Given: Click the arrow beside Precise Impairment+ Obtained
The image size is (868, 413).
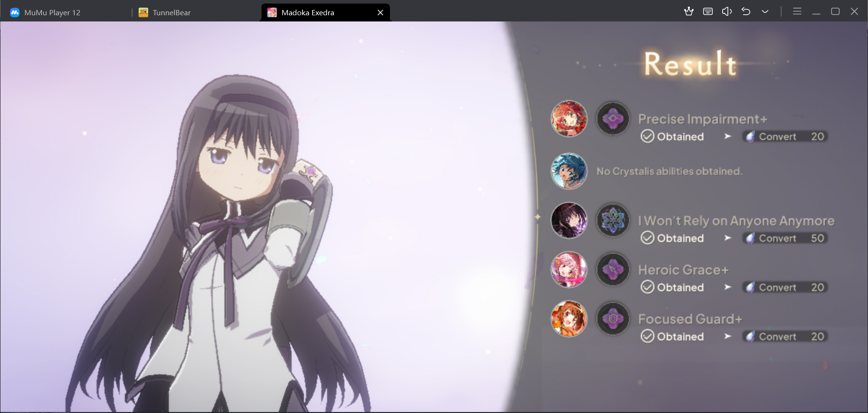Looking at the screenshot, I should pos(727,136).
